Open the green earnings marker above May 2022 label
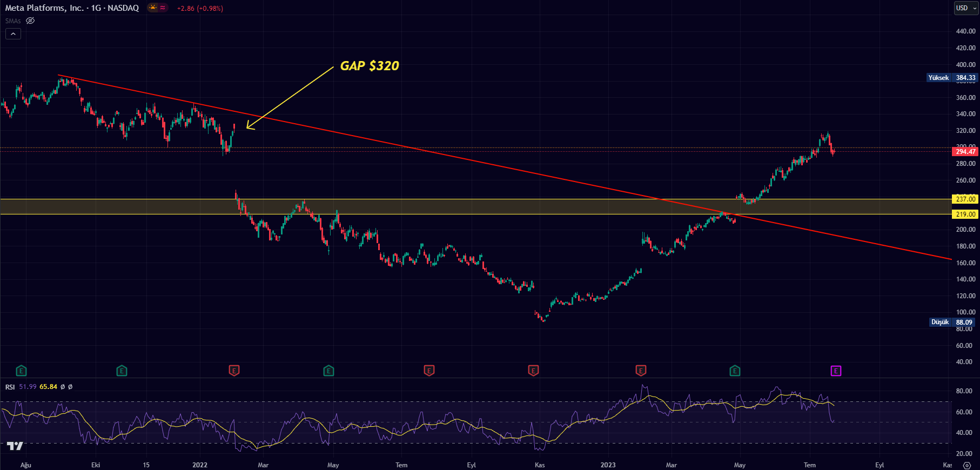This screenshot has height=470, width=980. tap(328, 371)
